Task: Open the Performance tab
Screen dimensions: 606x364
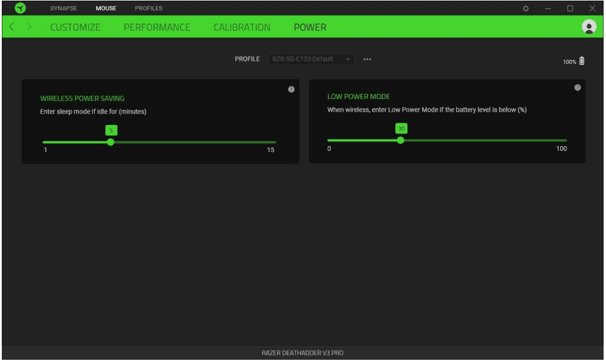Action: [x=157, y=27]
